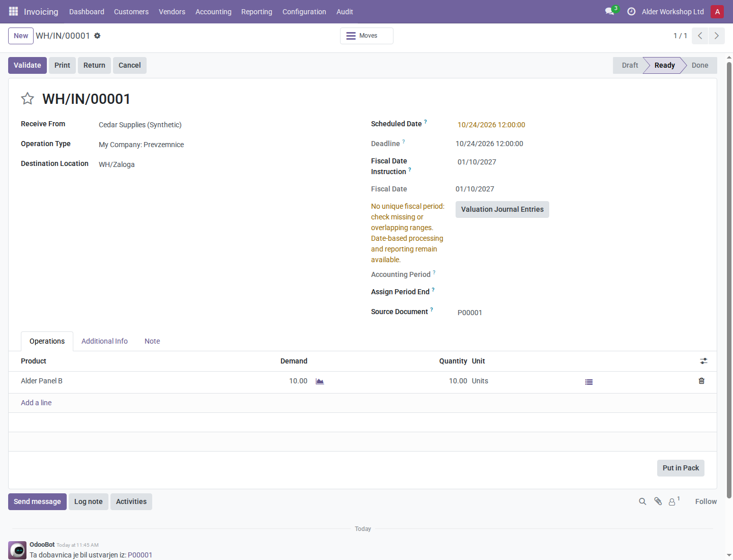Open detailed operations list icon for Alder Panel B
Viewport: 733px width, 560px height.
[x=589, y=382]
